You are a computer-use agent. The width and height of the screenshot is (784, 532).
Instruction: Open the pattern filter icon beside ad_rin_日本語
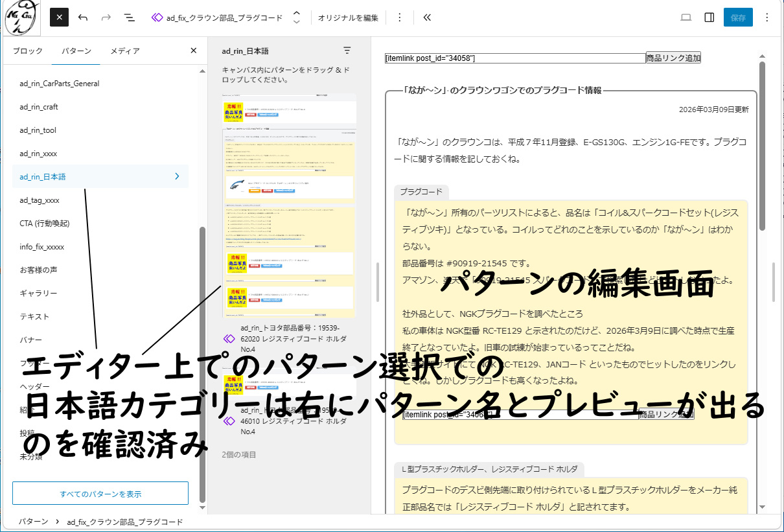(x=347, y=51)
